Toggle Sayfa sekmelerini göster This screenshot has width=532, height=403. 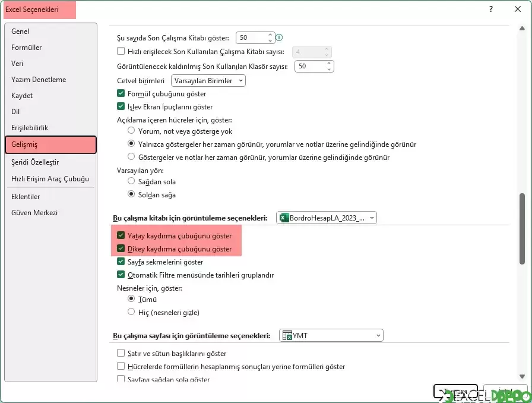(121, 262)
